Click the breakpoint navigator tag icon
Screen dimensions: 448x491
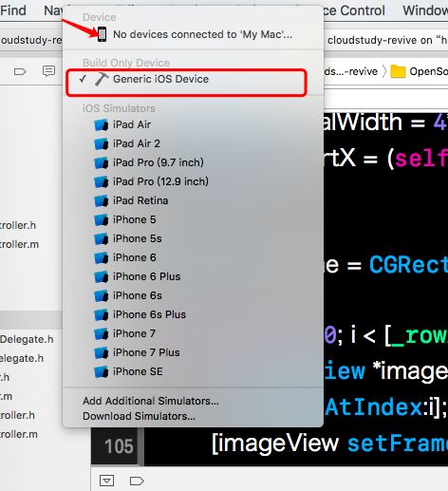point(20,72)
